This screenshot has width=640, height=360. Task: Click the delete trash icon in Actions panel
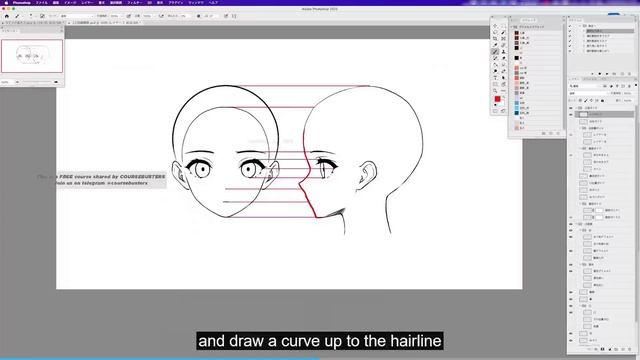click(x=629, y=73)
